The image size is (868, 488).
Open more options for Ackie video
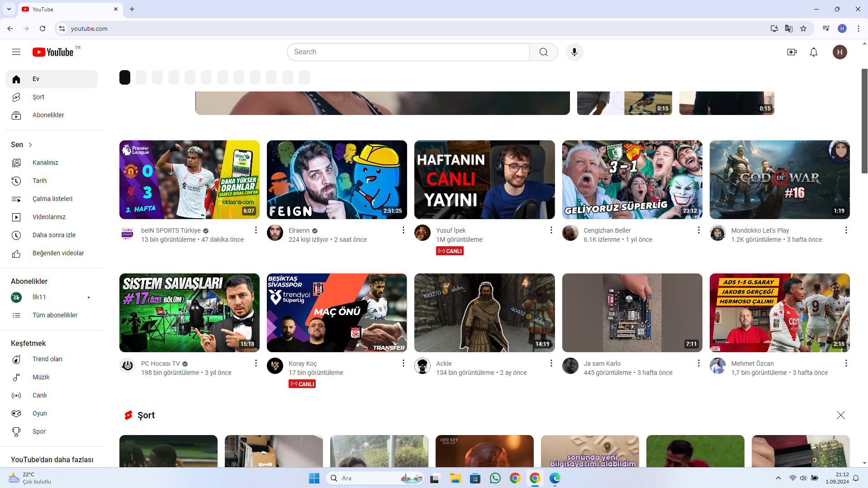point(551,363)
